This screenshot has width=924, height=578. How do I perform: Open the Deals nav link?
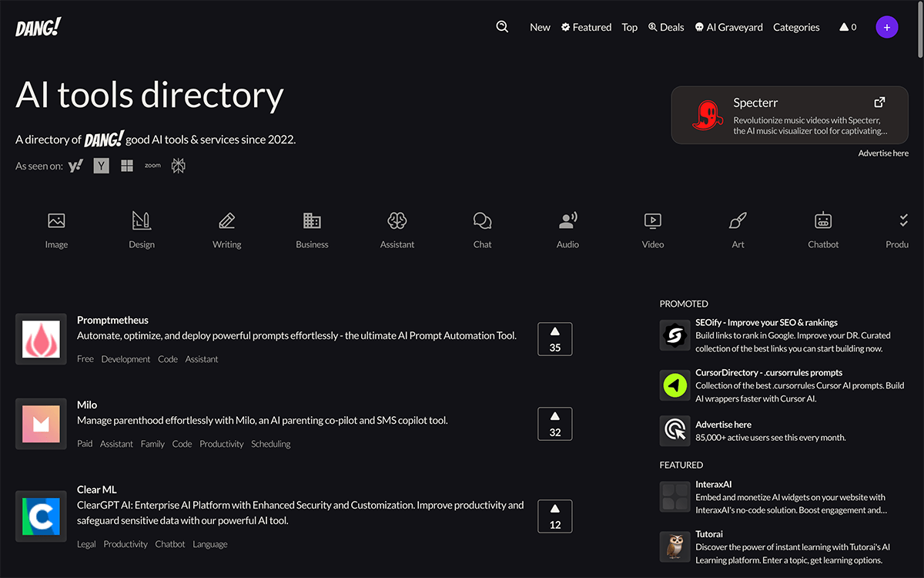666,27
